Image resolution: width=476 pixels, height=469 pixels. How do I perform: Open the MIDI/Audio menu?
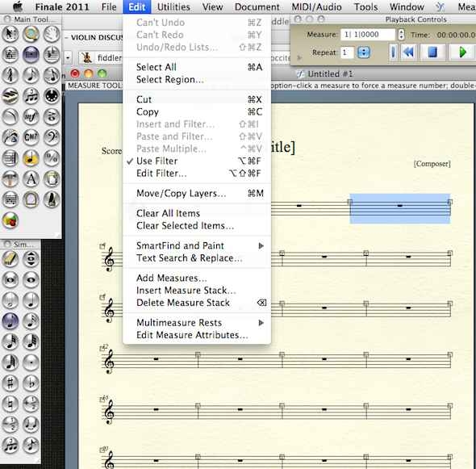(316, 6)
